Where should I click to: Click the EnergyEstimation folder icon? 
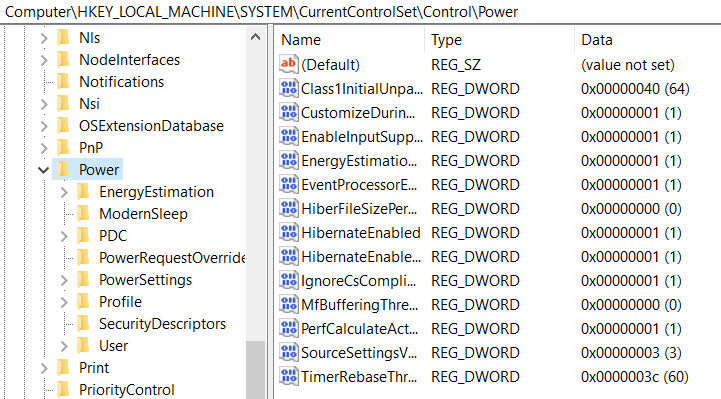[x=84, y=192]
